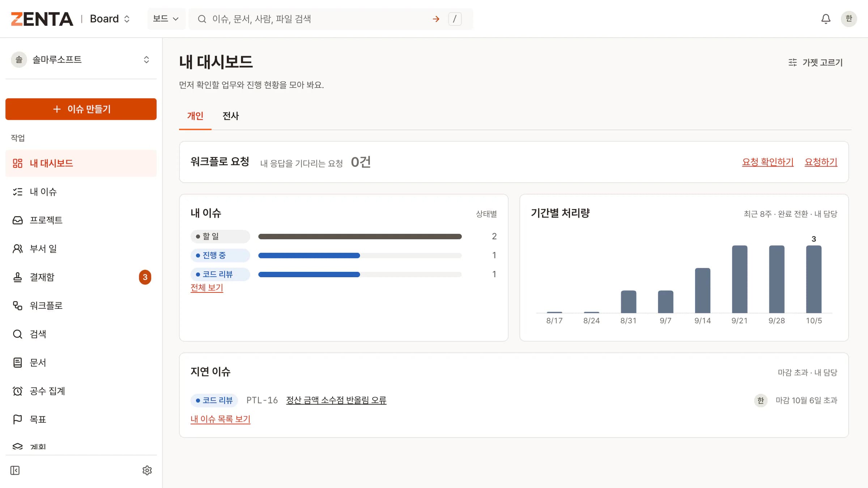Click the 10/5 bar in the chart
The height and width of the screenshot is (488, 868).
[x=814, y=279]
